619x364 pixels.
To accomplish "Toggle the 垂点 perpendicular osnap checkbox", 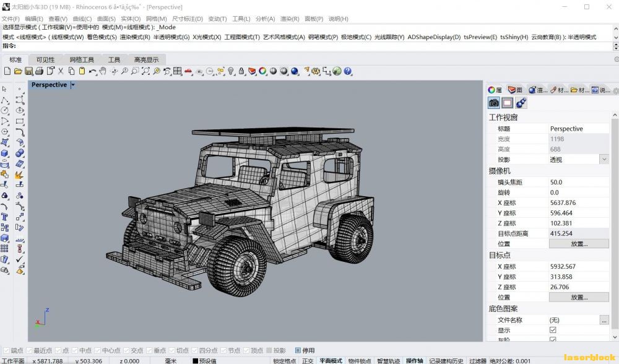I will pos(149,350).
